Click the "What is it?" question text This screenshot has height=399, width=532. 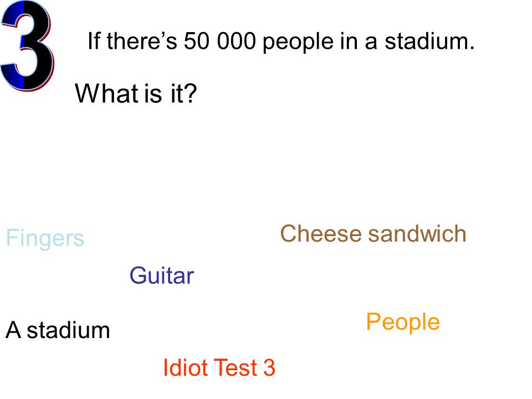[136, 93]
